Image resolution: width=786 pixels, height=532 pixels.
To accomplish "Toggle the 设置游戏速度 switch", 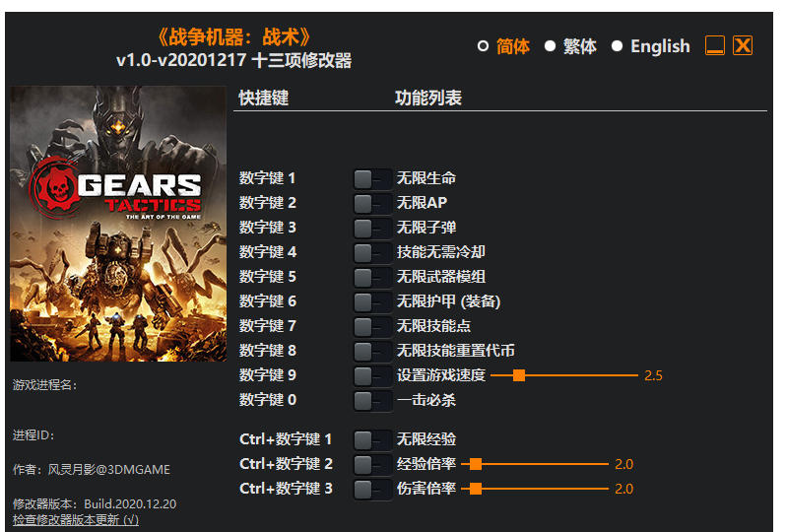I will [x=372, y=375].
